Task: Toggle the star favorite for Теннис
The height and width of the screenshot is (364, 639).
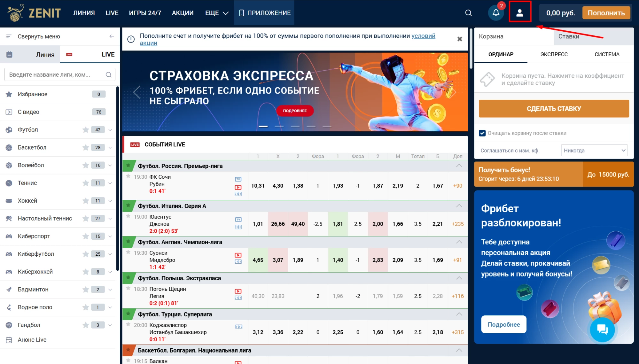Action: pos(85,183)
